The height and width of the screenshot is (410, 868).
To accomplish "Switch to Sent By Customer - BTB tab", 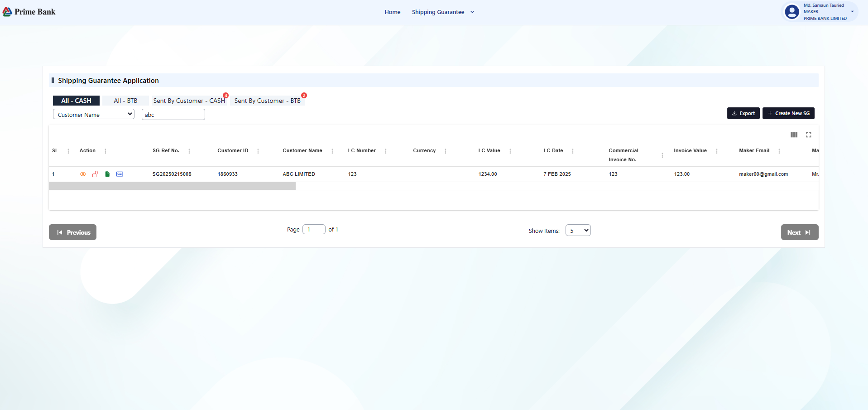I will coord(268,101).
